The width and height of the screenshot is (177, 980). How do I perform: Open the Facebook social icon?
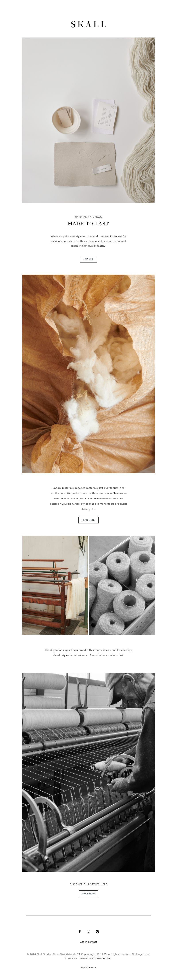(x=80, y=932)
